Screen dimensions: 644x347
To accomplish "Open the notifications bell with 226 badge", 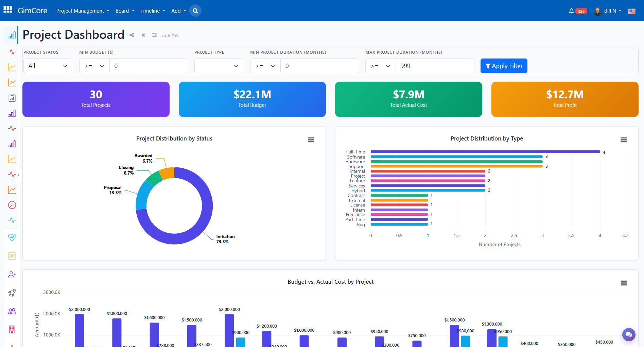I will pyautogui.click(x=577, y=11).
